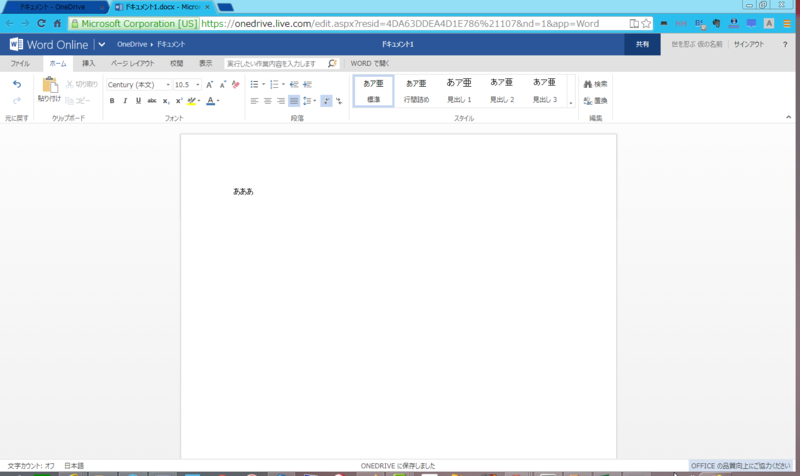Apply the 見出し 2 heading style
Viewport: 800px width, 476px height.
502,91
